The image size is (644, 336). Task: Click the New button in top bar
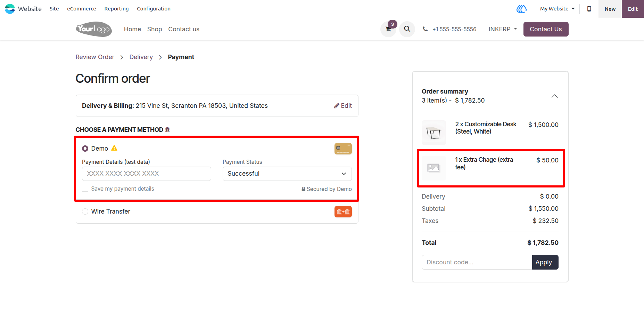[610, 9]
